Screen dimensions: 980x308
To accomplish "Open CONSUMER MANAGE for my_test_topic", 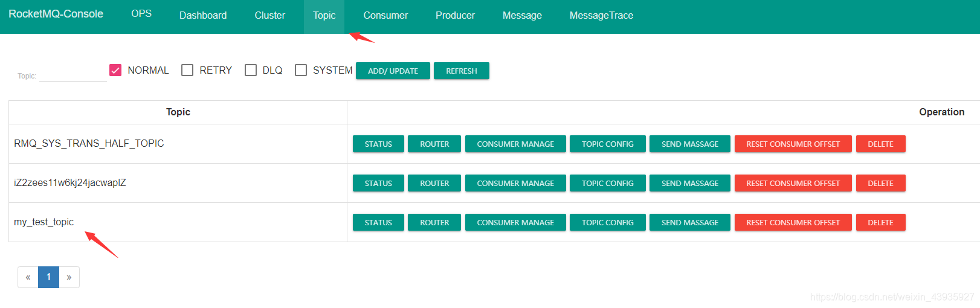I will (x=515, y=222).
